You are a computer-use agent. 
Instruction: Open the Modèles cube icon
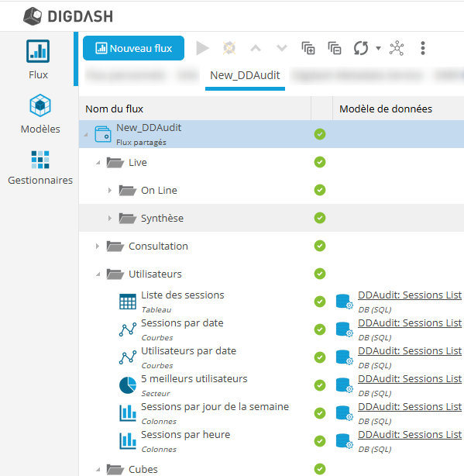coord(40,105)
